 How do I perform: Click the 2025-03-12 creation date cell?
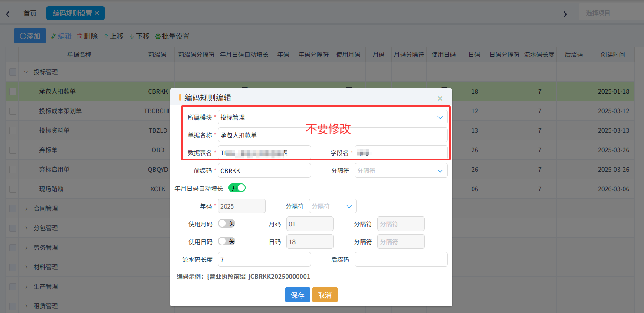pyautogui.click(x=613, y=111)
